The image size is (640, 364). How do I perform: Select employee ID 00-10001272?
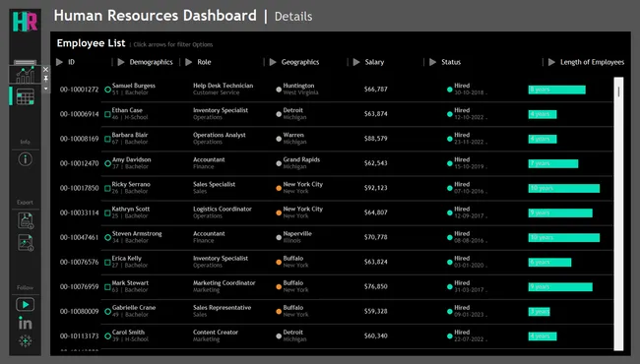click(79, 90)
